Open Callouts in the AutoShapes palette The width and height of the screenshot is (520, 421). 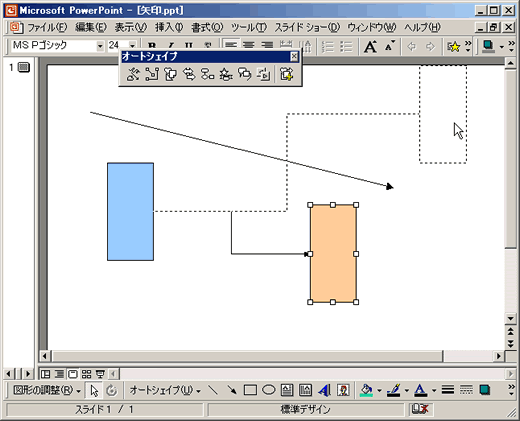(x=245, y=74)
